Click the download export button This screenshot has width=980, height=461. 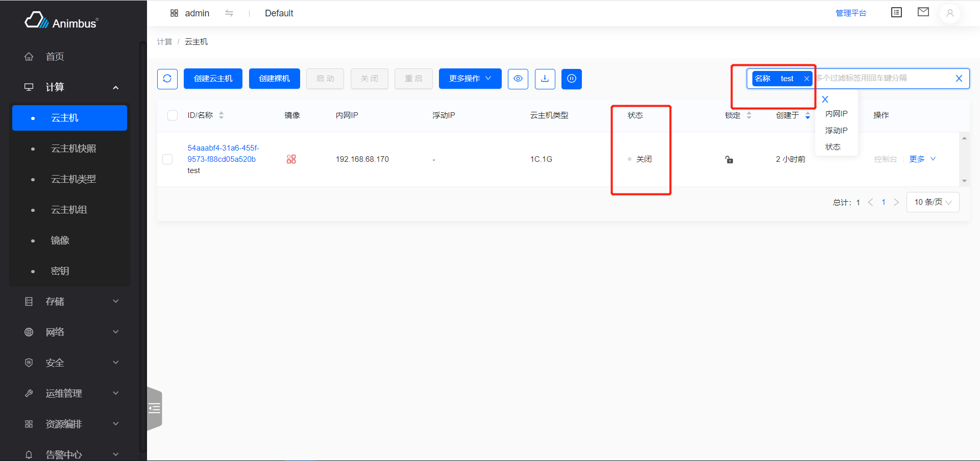[545, 79]
